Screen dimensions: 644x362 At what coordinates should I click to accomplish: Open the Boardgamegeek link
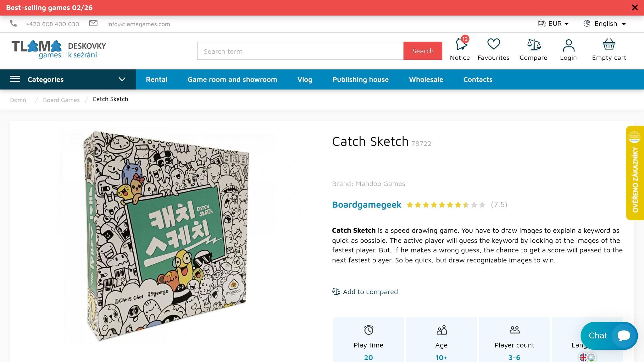[x=366, y=205]
